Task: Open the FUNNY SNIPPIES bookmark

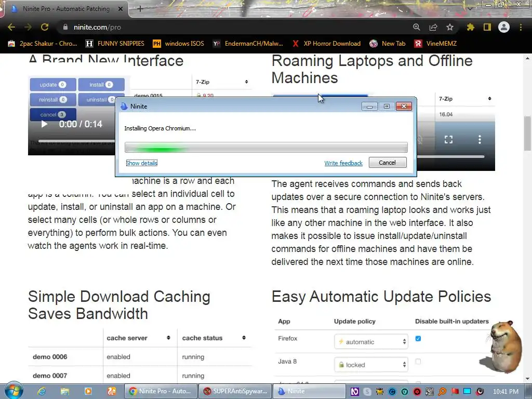Action: (x=115, y=44)
